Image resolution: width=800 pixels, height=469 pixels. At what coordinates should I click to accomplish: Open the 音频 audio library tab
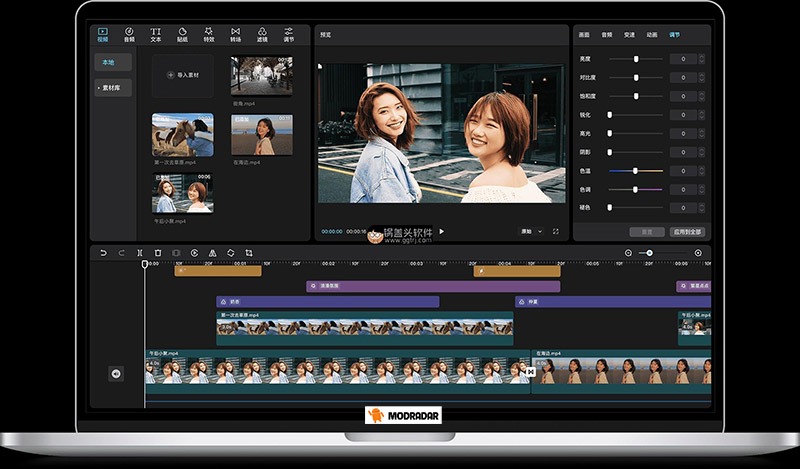coord(129,35)
